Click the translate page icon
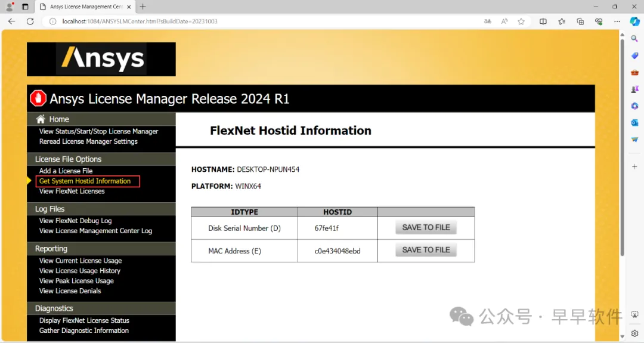Screen dimensions: 644x343 [x=488, y=21]
